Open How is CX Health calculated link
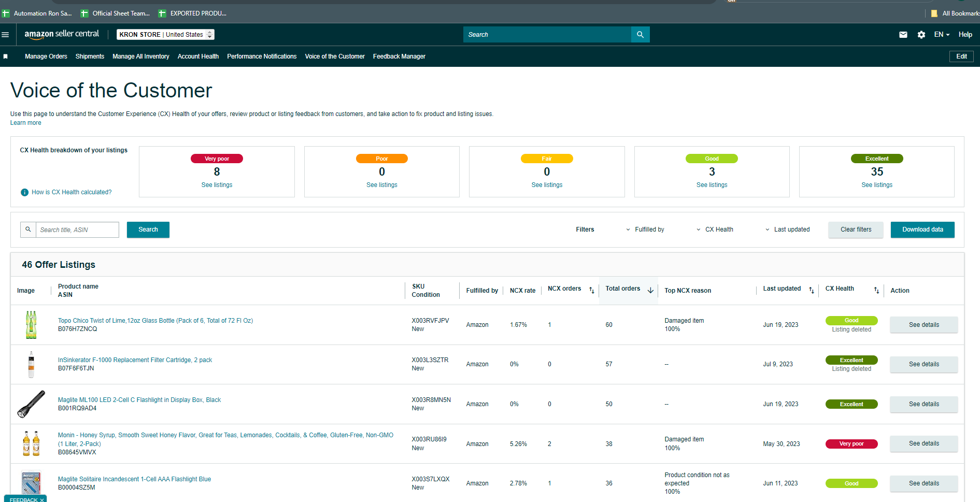Image resolution: width=980 pixels, height=502 pixels. [x=72, y=192]
